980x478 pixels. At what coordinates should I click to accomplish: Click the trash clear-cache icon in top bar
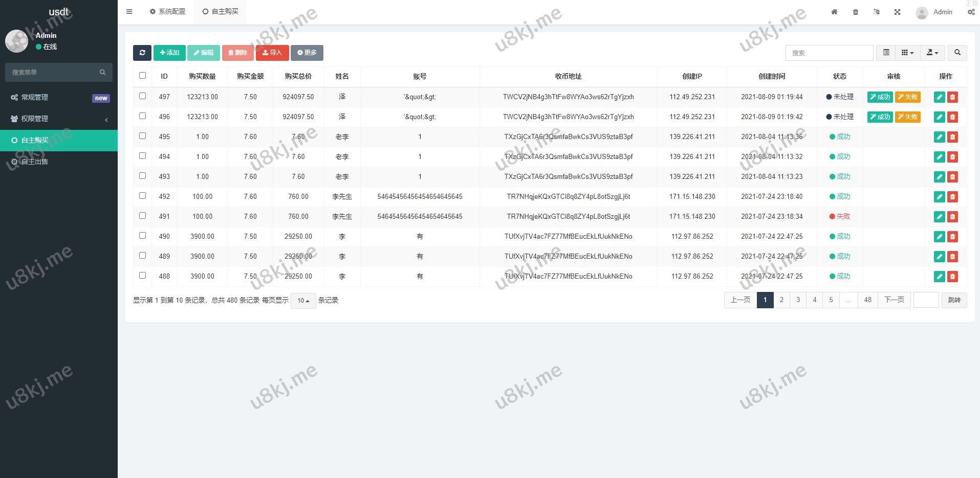[856, 12]
